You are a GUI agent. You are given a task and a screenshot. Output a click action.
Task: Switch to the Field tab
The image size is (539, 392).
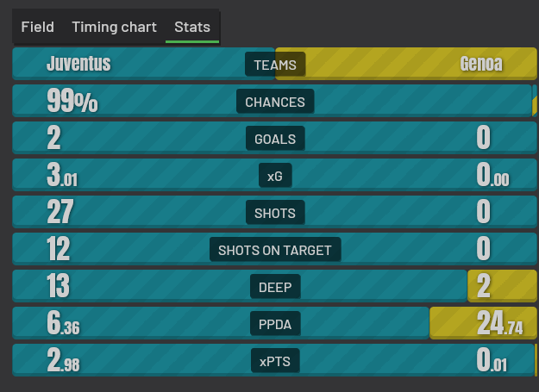point(37,27)
